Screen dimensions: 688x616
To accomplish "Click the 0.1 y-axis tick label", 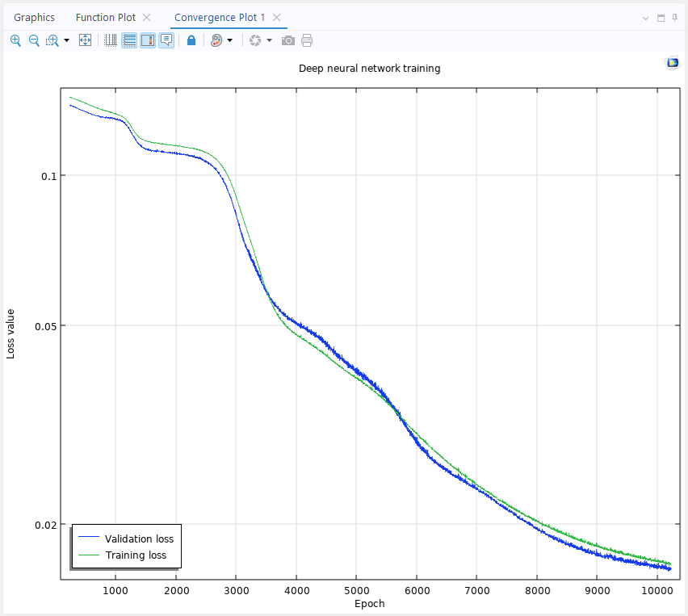I will pos(48,176).
